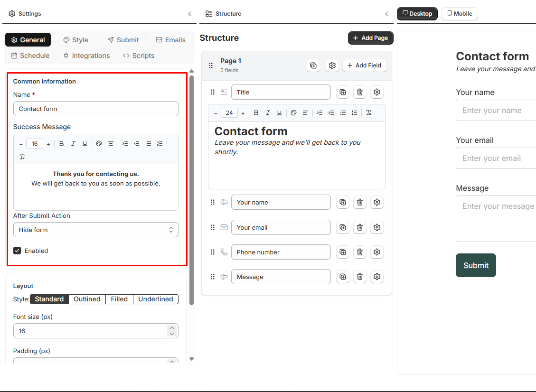Viewport: 536px width, 392px height.
Task: Click Add Field button
Action: pos(365,65)
